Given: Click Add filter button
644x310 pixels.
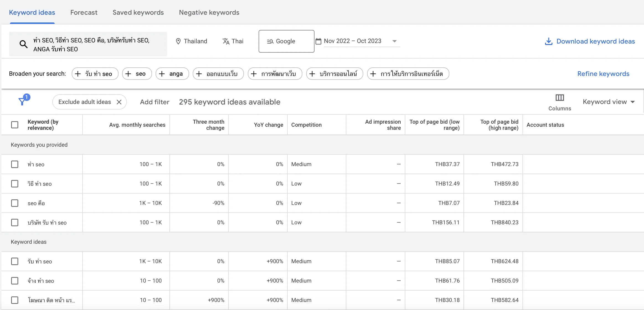Looking at the screenshot, I should pyautogui.click(x=154, y=102).
